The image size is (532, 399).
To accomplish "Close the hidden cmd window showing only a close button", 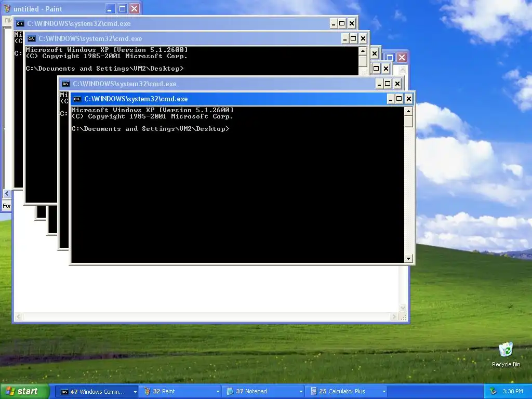I will tap(374, 54).
